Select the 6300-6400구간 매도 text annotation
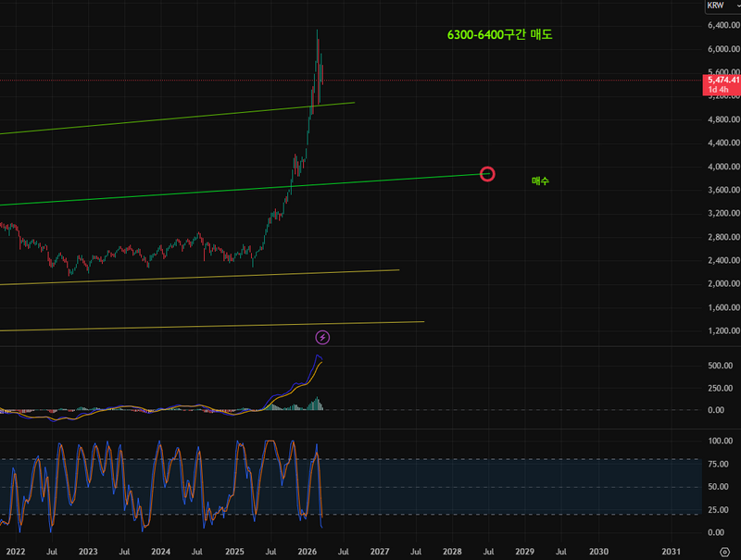This screenshot has height=560, width=741. 499,35
